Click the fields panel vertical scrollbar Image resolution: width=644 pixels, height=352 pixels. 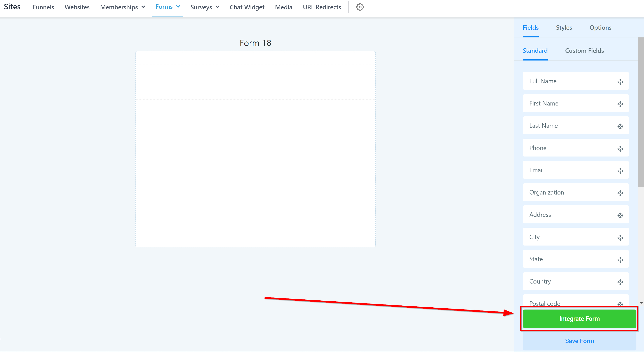click(641, 112)
